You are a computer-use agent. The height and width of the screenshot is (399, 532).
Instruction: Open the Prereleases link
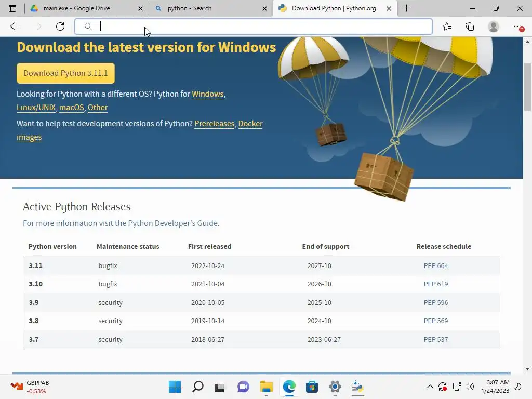[214, 124]
